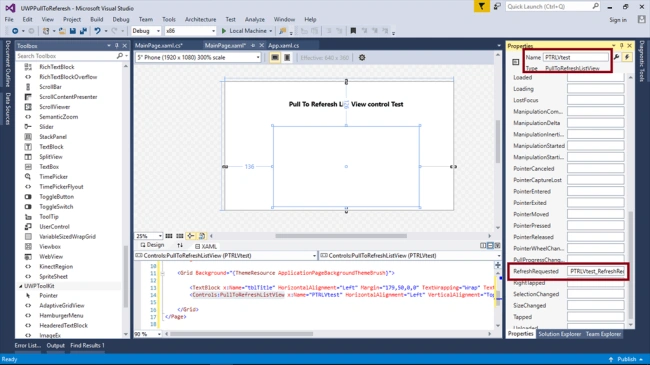Open the designer settings gear icon
Image resolution: width=650 pixels, height=365 pixels.
[x=362, y=58]
